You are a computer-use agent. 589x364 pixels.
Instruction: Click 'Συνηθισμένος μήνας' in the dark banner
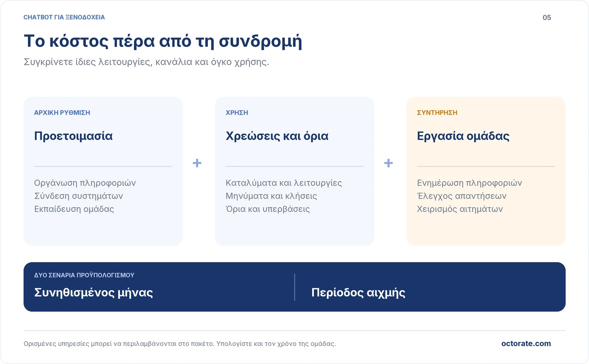(x=93, y=292)
